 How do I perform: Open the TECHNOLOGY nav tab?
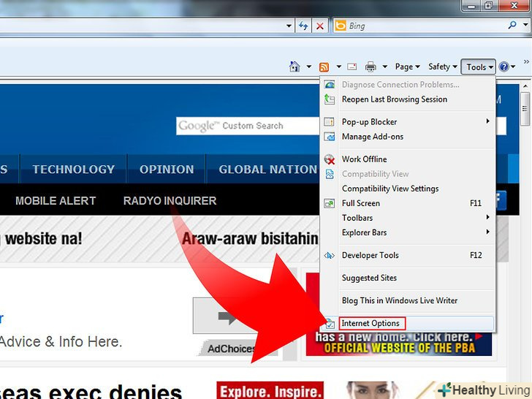click(x=74, y=169)
